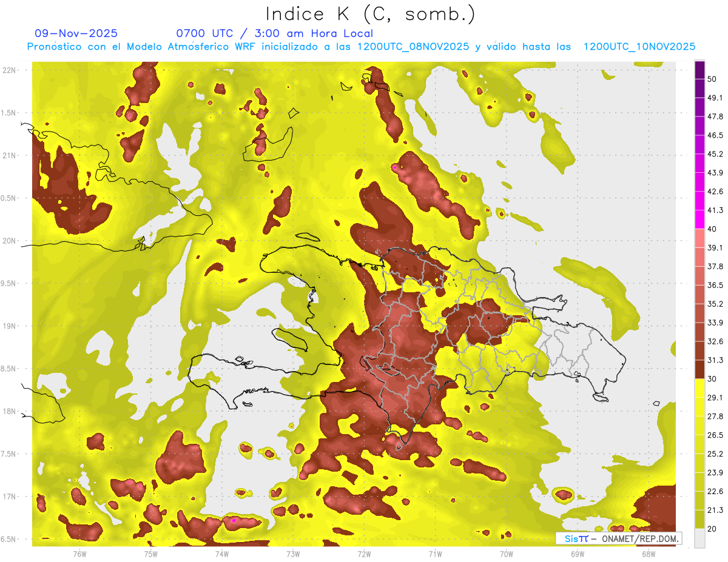The height and width of the screenshot is (562, 728).
Task: Click "0700 UTC / 3:00 am Hora Local"
Action: [274, 33]
